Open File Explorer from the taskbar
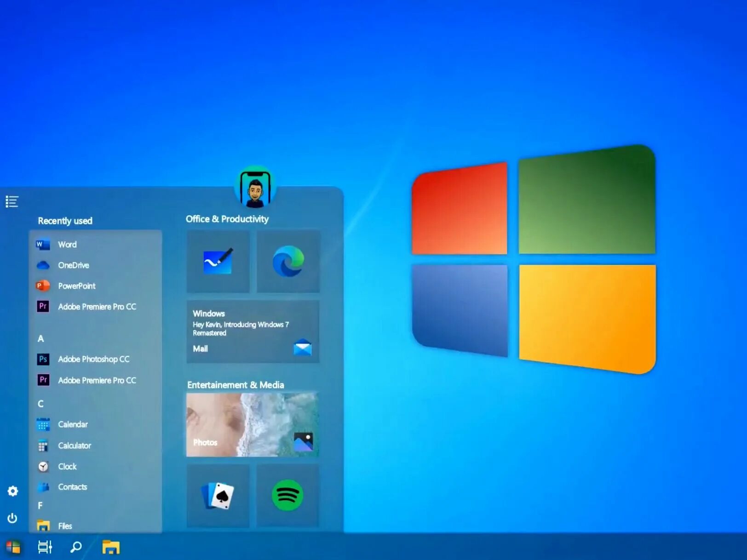 [x=110, y=547]
